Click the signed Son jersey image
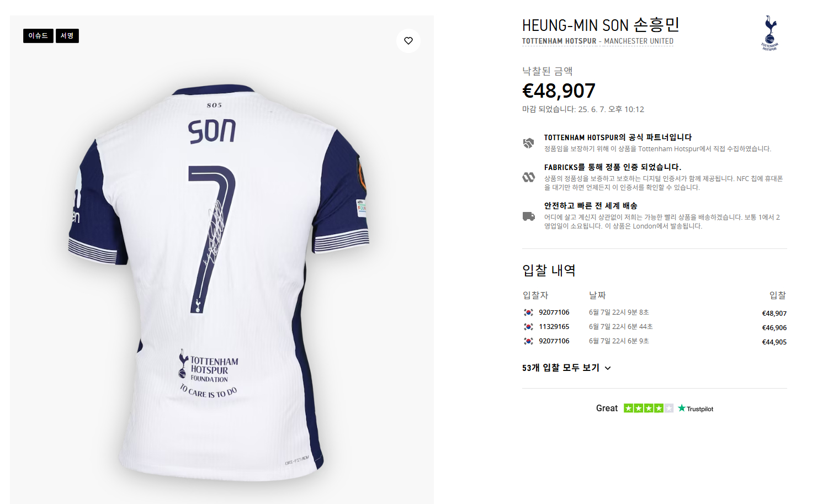 [x=221, y=276]
